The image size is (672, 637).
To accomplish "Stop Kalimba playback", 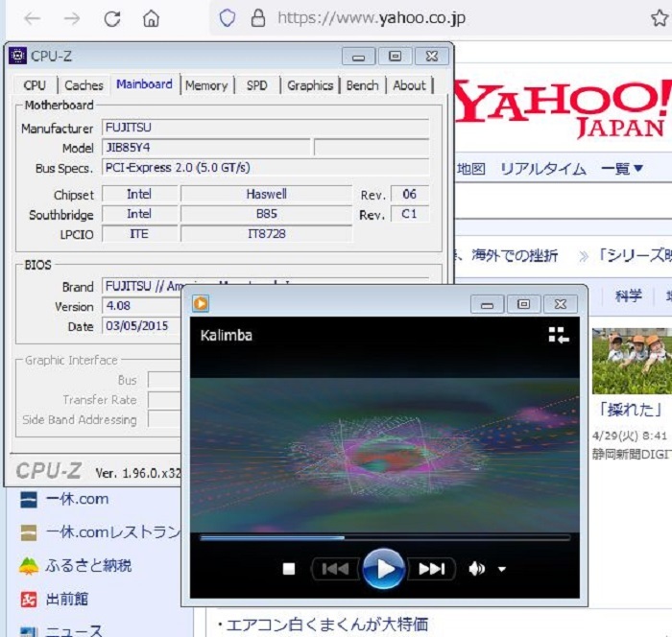I will click(289, 569).
